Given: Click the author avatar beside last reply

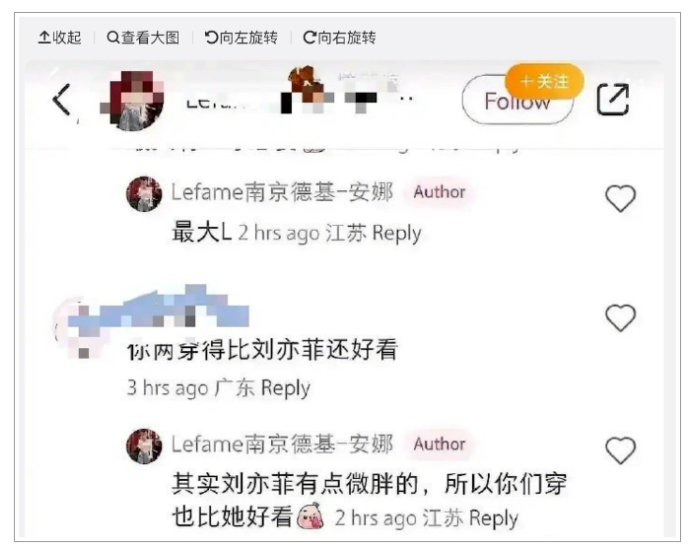Looking at the screenshot, I should coord(144,446).
